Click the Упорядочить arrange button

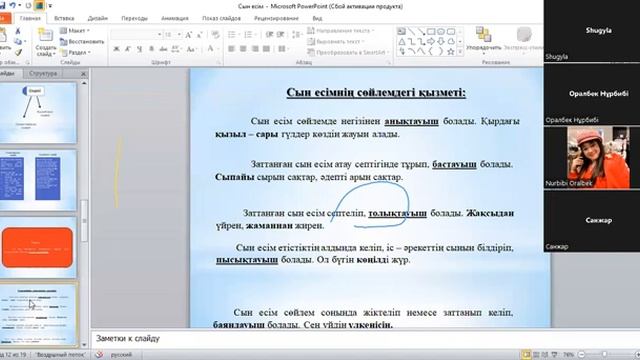click(x=483, y=41)
